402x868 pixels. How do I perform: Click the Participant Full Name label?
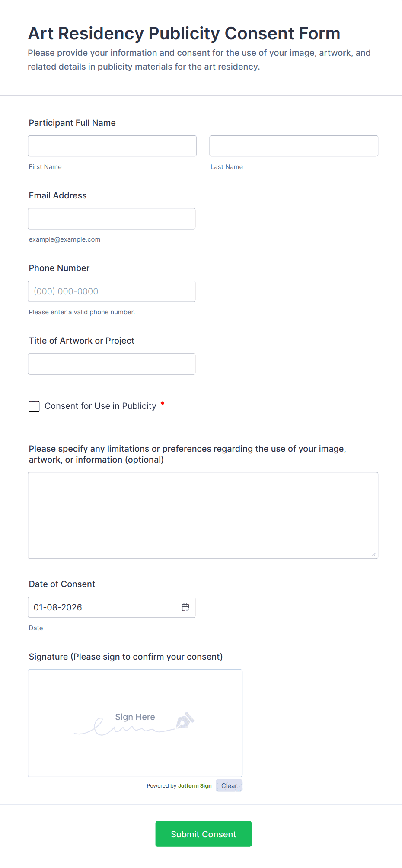(72, 123)
